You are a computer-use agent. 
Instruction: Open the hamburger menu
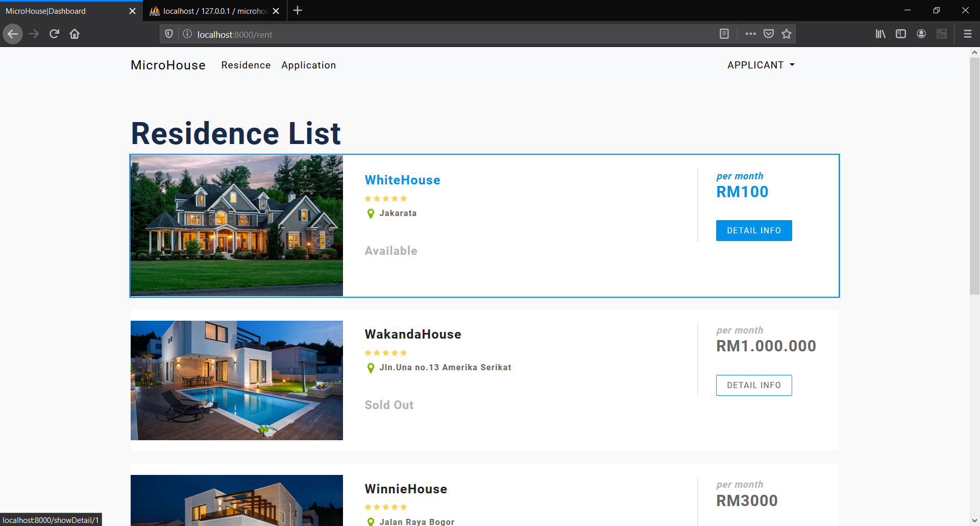pos(968,34)
